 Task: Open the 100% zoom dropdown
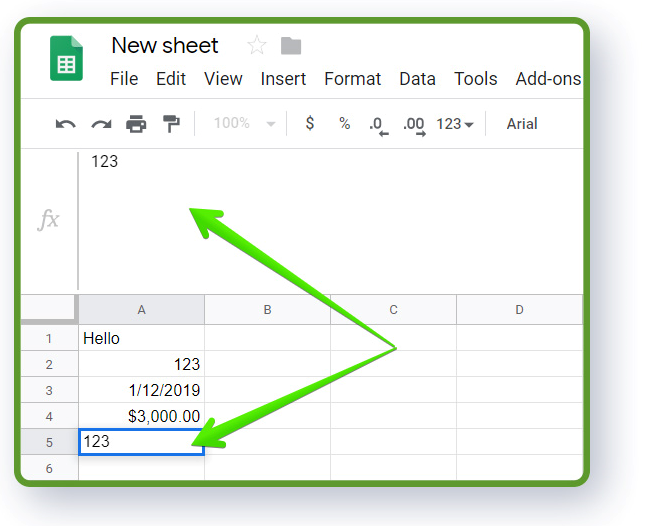pyautogui.click(x=244, y=123)
